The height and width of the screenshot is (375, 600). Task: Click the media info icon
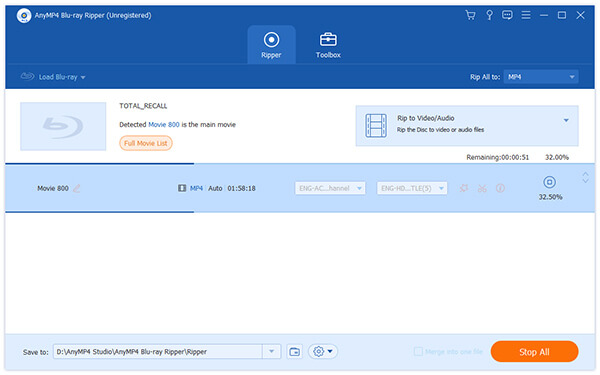tap(500, 188)
